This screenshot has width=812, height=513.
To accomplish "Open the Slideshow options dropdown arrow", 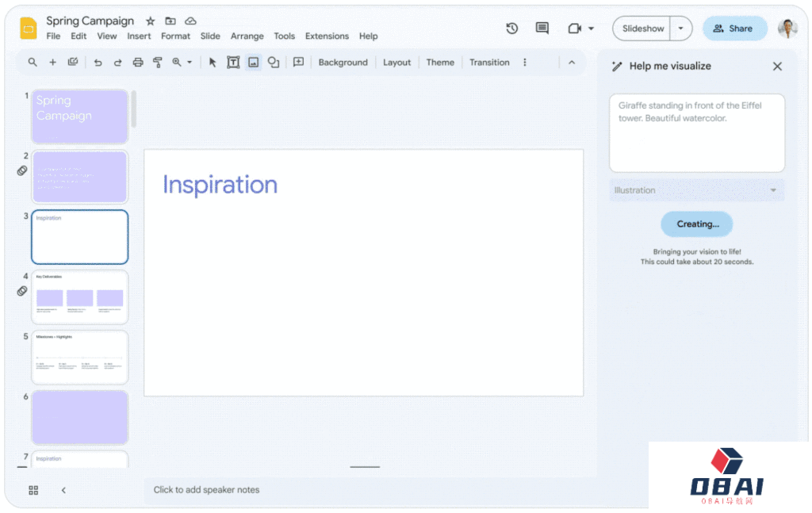I will [680, 29].
